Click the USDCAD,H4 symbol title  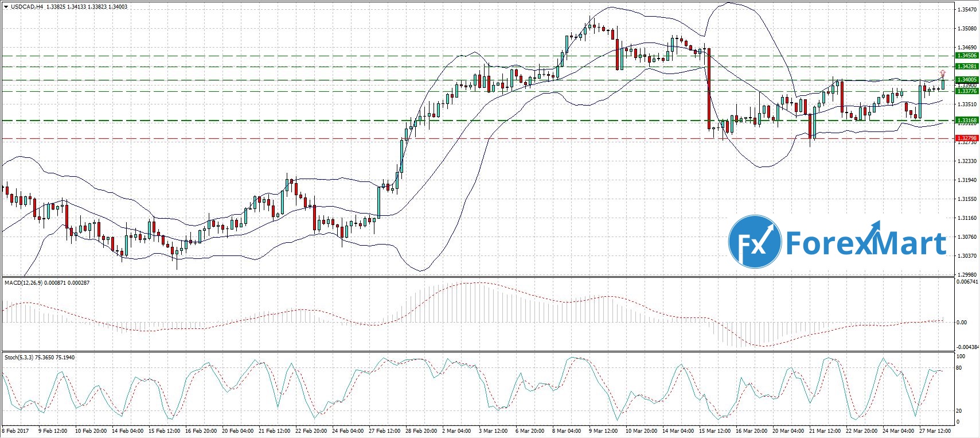(26, 7)
